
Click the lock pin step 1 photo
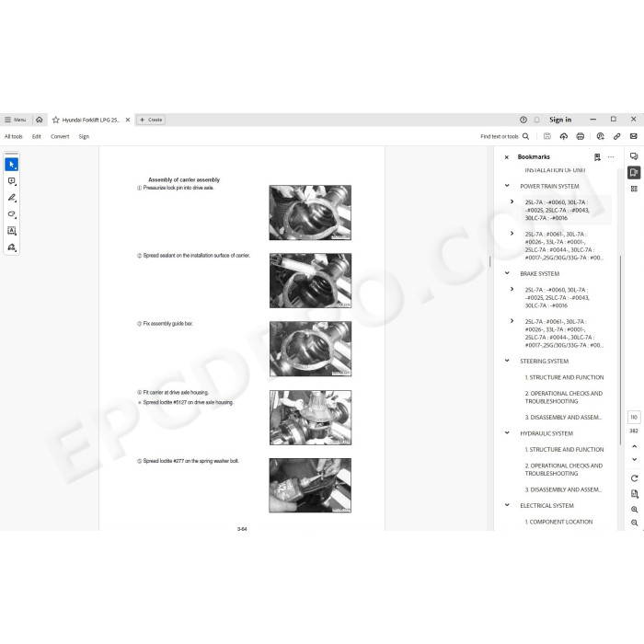[x=310, y=213]
